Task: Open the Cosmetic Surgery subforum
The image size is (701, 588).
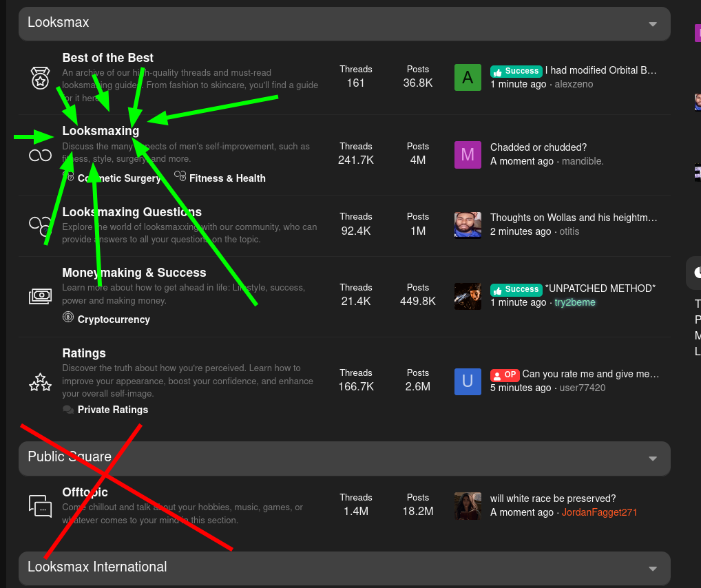Action: tap(119, 178)
